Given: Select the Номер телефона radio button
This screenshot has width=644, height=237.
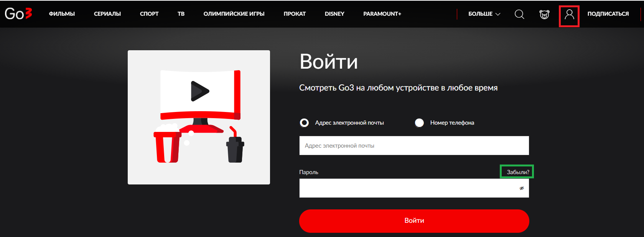Looking at the screenshot, I should 419,123.
